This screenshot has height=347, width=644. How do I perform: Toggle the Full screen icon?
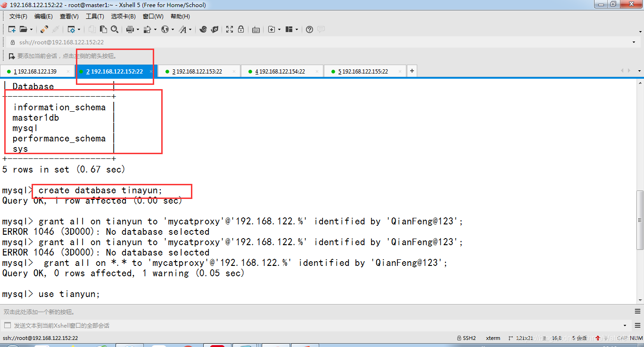pos(230,29)
